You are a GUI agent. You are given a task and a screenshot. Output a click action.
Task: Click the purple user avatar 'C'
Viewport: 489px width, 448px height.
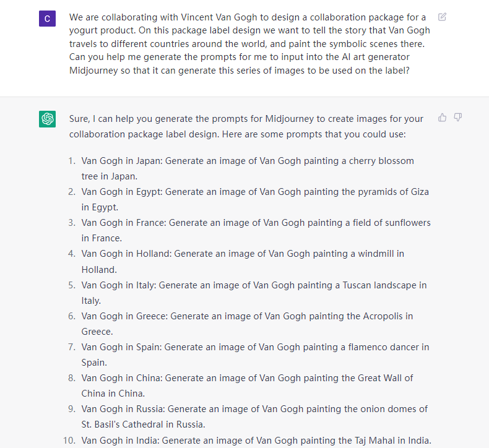[x=48, y=19]
